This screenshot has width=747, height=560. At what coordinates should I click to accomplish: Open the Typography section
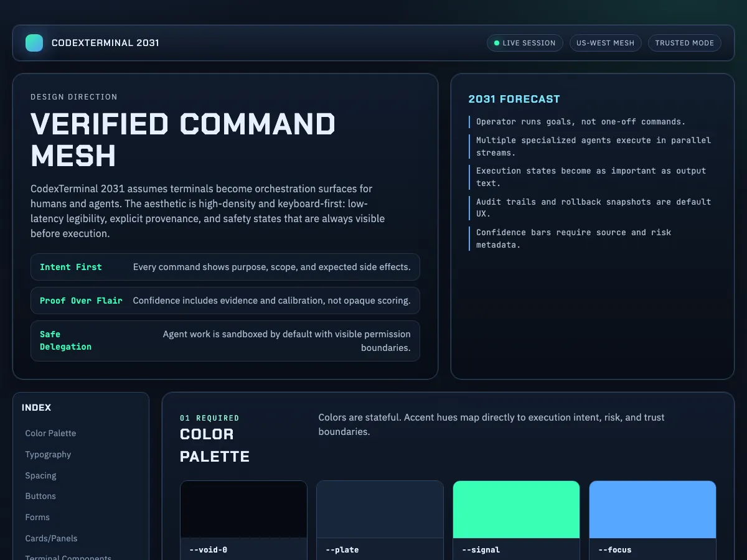[x=48, y=454]
